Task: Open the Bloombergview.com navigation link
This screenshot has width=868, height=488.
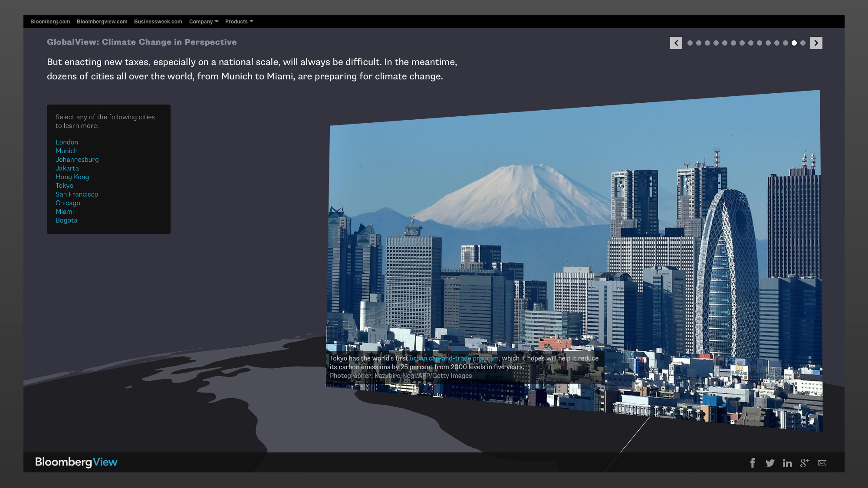Action: [x=102, y=22]
